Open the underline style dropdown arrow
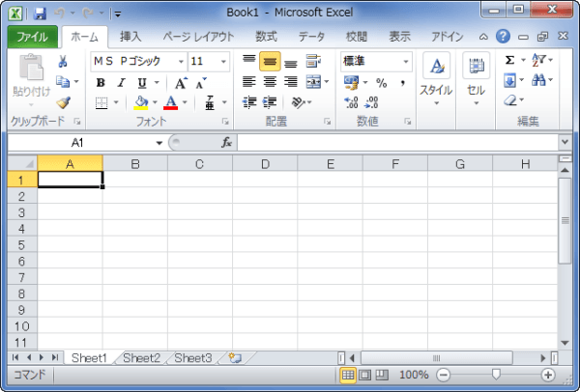 [x=157, y=83]
